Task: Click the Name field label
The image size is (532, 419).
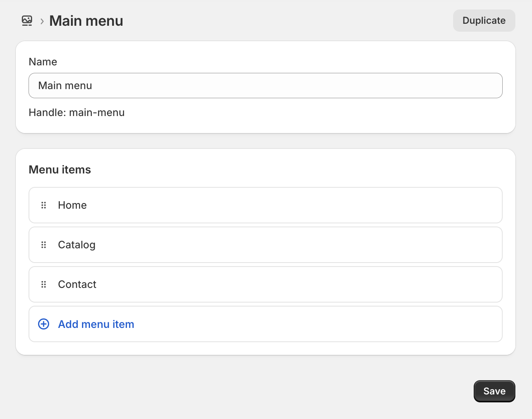Action: [x=43, y=62]
